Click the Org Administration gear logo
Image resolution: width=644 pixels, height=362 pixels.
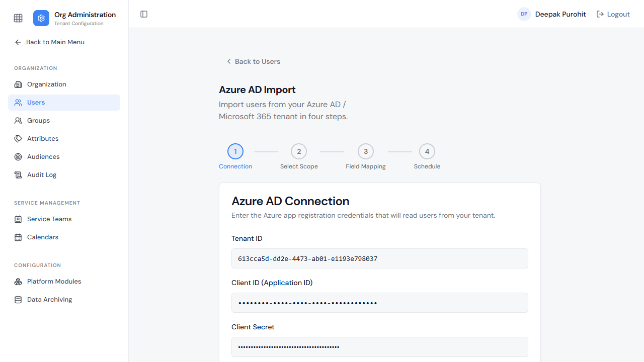tap(41, 18)
